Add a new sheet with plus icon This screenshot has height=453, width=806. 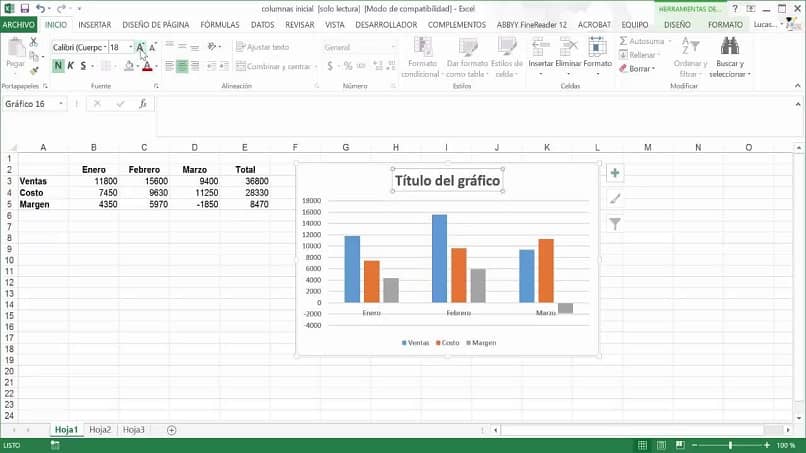(172, 430)
